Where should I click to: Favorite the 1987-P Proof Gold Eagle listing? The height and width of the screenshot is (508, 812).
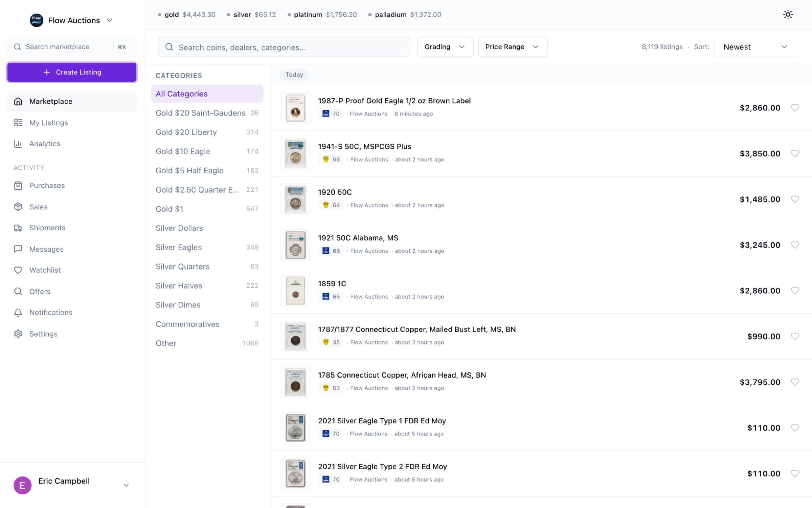coord(795,108)
